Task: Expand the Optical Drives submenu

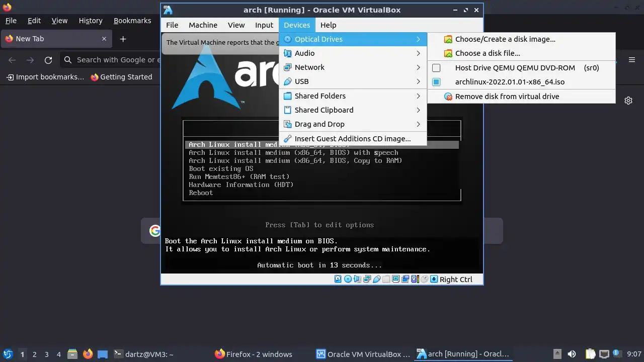Action: tap(353, 39)
